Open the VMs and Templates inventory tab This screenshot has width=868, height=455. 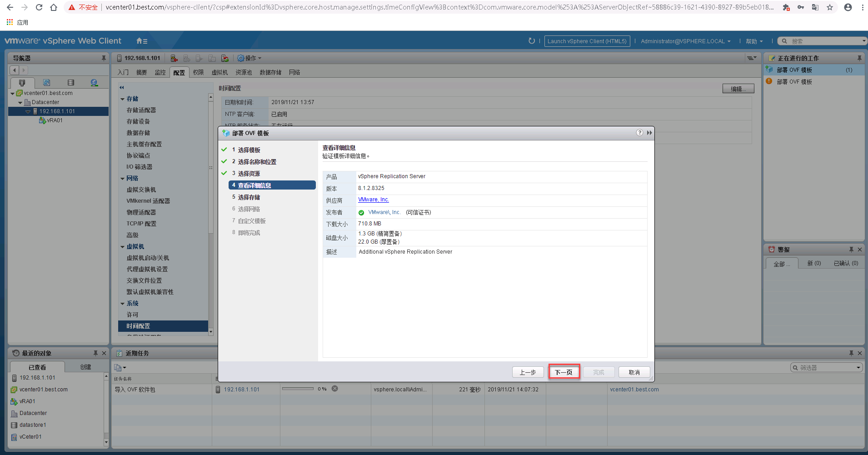46,83
